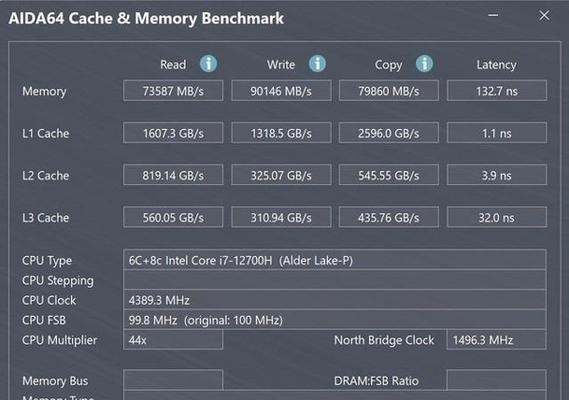Click the Read info icon
Viewport: 569px width, 400px height.
tap(209, 64)
